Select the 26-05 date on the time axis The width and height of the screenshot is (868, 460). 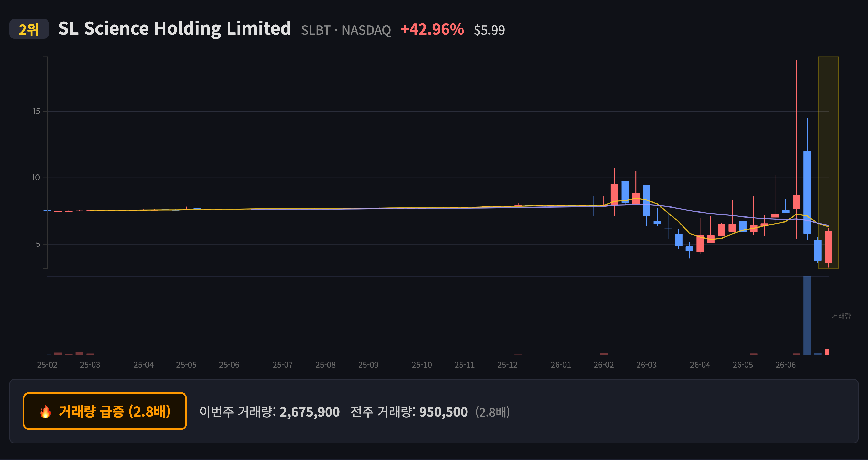pyautogui.click(x=743, y=365)
